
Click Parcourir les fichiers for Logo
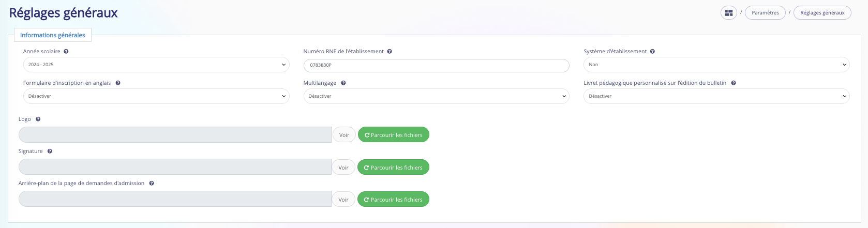click(x=394, y=135)
